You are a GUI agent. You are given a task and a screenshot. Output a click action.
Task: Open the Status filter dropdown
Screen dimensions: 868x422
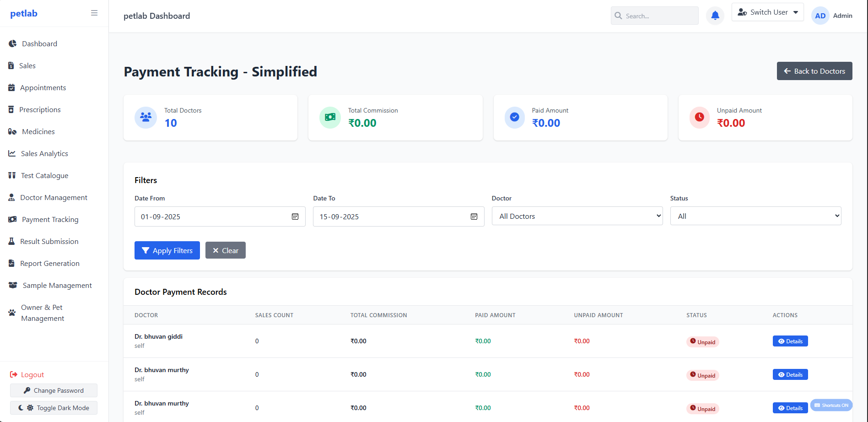click(x=755, y=216)
